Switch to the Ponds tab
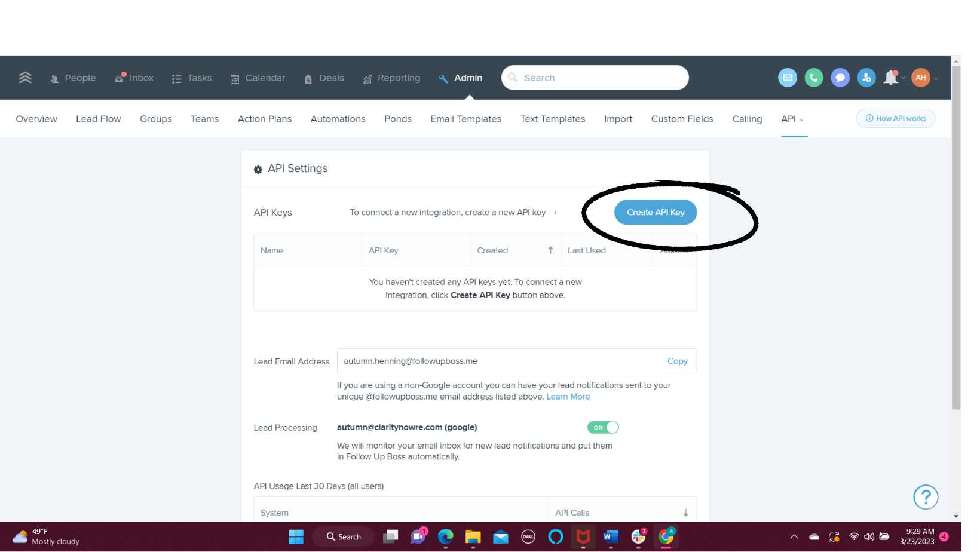The height and width of the screenshot is (552, 980). pos(398,119)
